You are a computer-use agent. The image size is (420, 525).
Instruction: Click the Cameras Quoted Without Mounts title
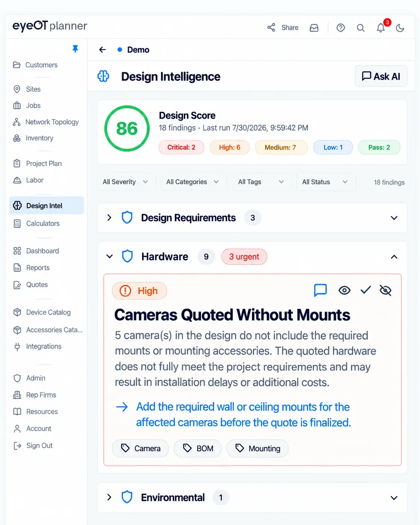(232, 315)
